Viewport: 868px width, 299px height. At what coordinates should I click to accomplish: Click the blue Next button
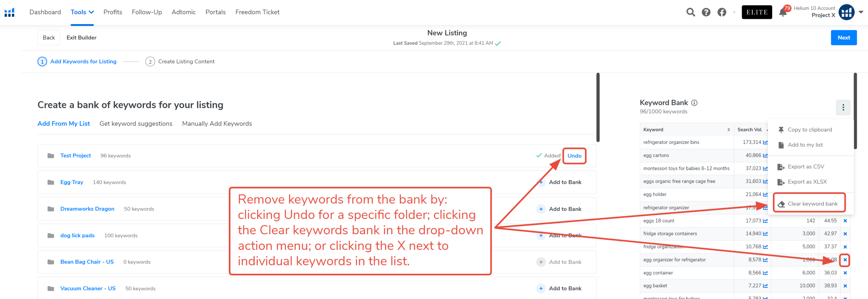click(x=844, y=38)
